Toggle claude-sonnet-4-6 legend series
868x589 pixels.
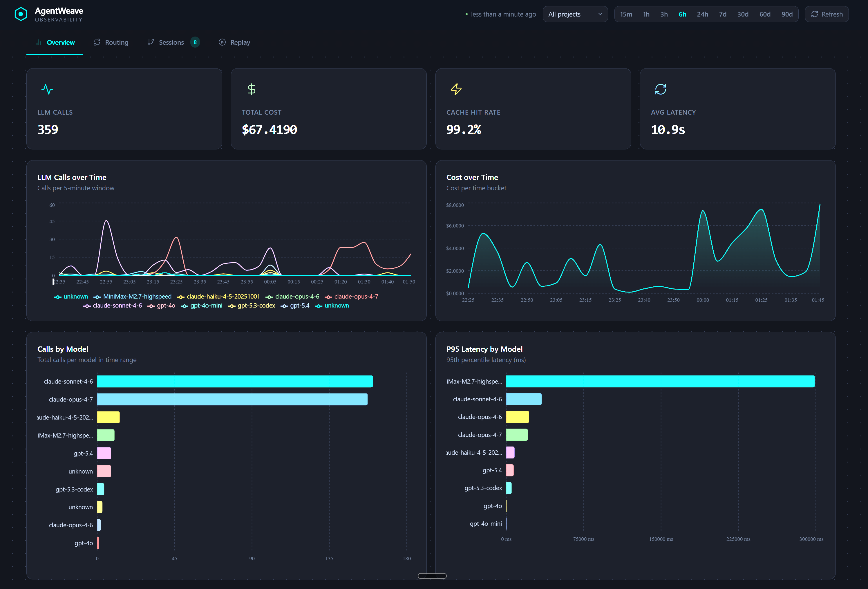tap(113, 306)
